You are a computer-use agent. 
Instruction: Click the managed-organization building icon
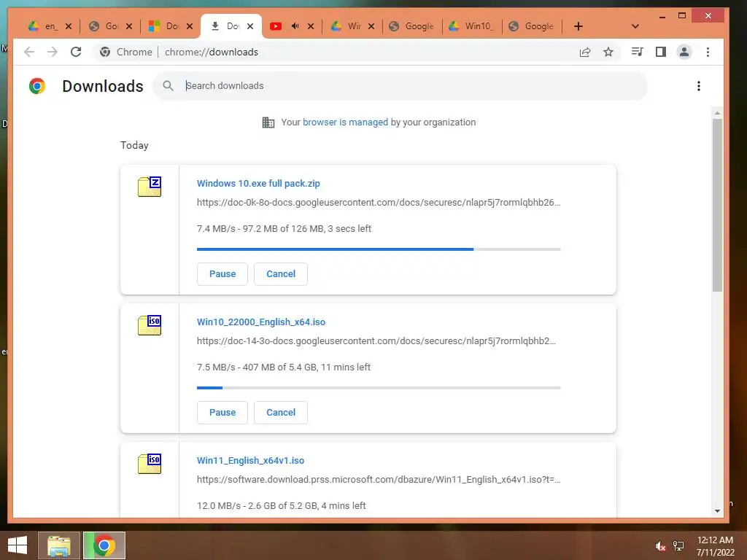(268, 122)
